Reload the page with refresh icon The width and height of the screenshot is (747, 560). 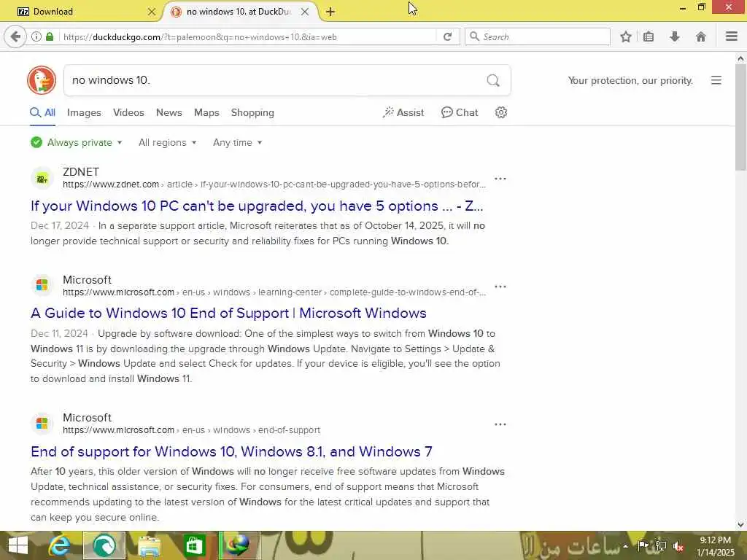447,36
